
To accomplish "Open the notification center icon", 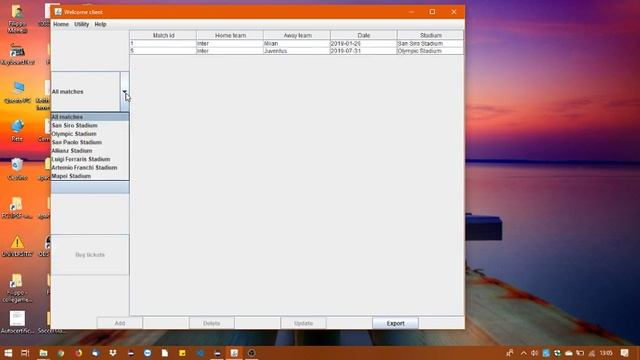I will point(624,353).
